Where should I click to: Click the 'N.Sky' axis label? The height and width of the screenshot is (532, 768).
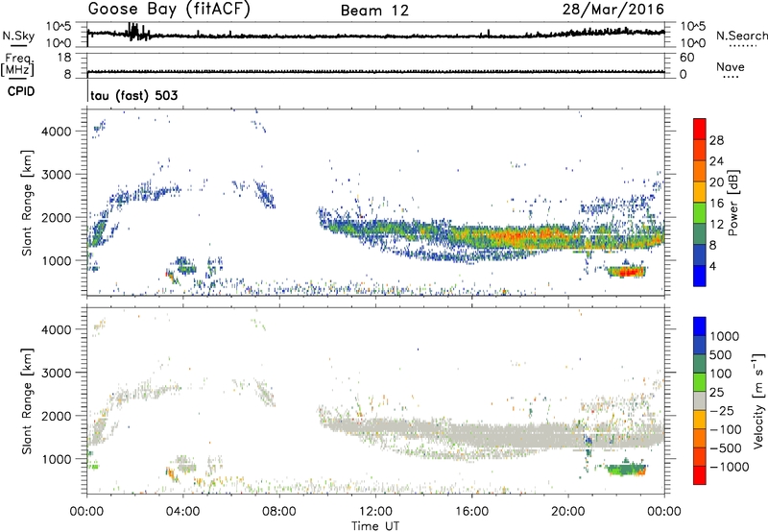pos(18,36)
